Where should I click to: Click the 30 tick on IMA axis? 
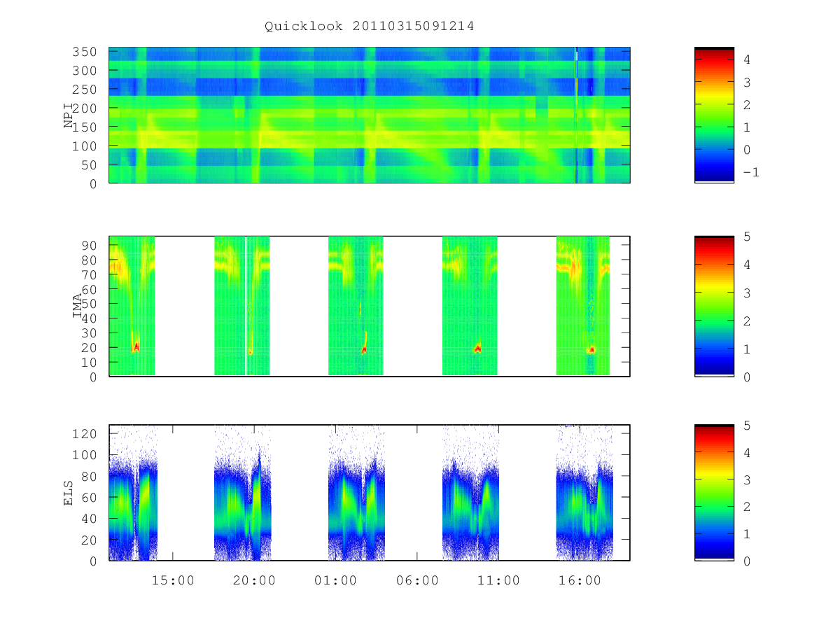(x=91, y=332)
